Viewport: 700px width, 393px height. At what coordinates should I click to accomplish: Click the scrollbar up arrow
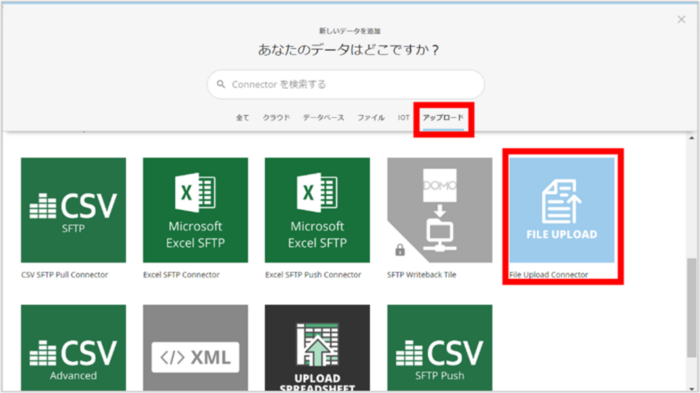click(x=692, y=138)
